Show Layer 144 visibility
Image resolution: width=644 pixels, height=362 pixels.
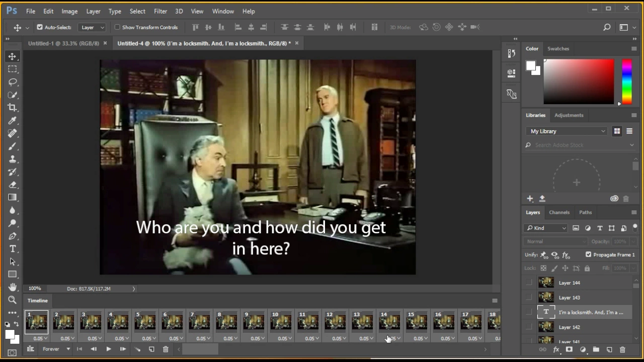pyautogui.click(x=529, y=283)
